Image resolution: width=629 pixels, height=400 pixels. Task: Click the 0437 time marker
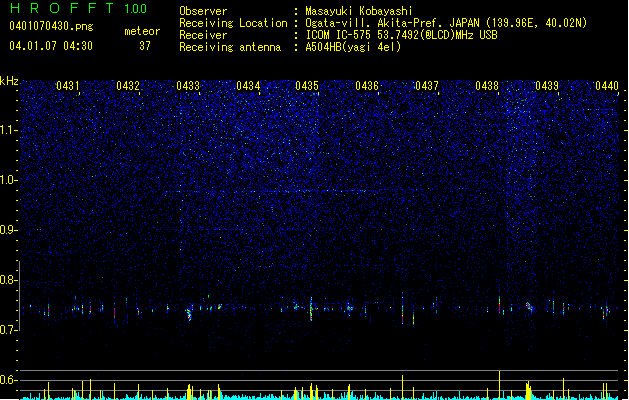[x=427, y=86]
